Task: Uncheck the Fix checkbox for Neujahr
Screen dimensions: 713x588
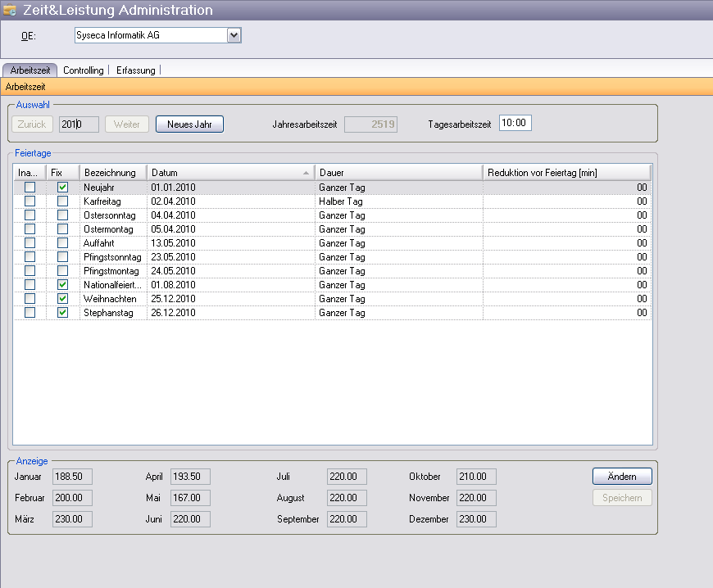Action: (63, 188)
